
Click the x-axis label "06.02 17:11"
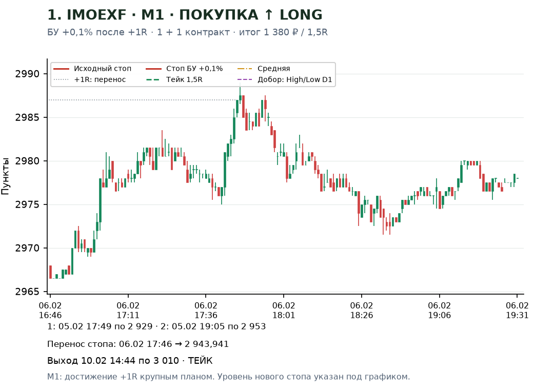tap(128, 311)
